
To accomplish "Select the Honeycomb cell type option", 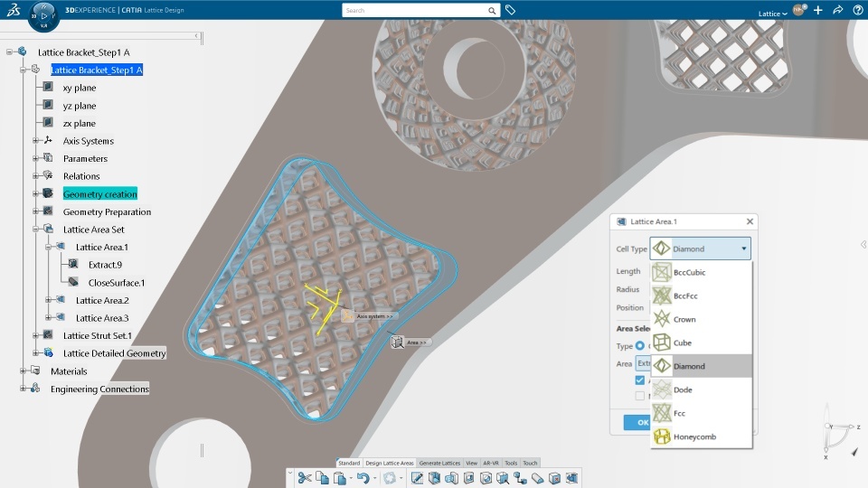I will coord(701,436).
